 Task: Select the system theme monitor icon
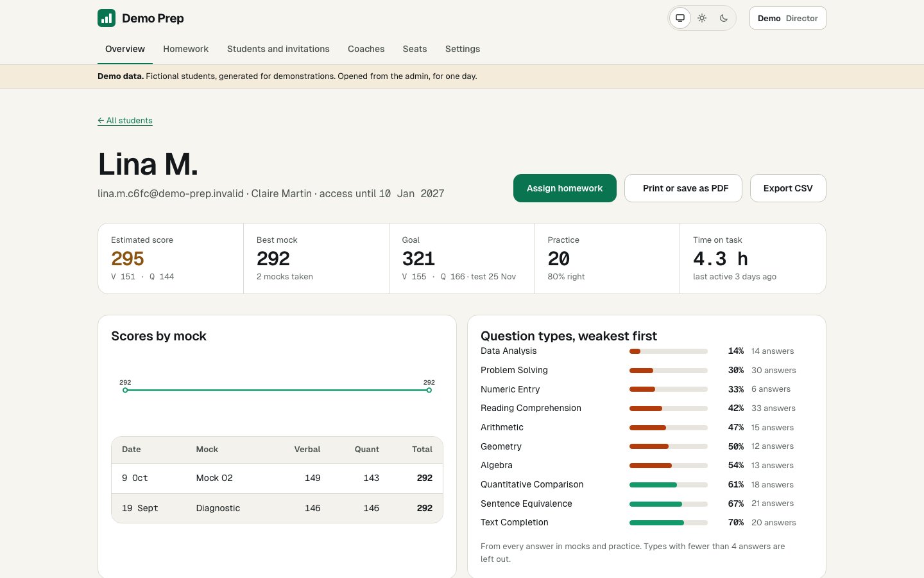(680, 18)
